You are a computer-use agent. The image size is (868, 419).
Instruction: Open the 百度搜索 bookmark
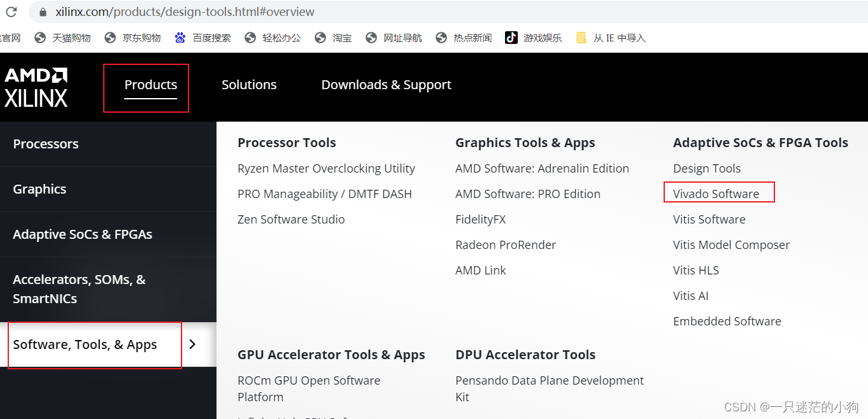[203, 38]
